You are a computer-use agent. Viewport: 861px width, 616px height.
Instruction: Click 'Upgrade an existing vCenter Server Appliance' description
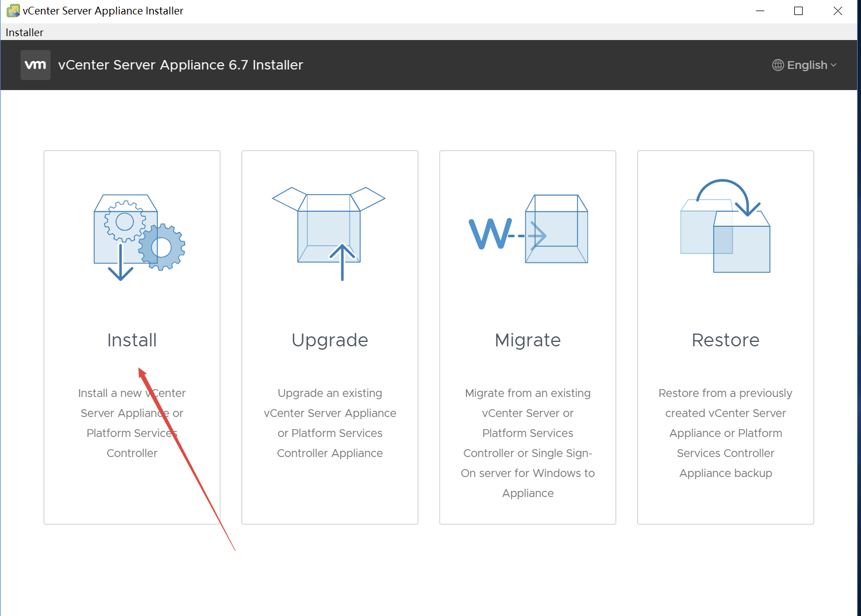coord(330,423)
